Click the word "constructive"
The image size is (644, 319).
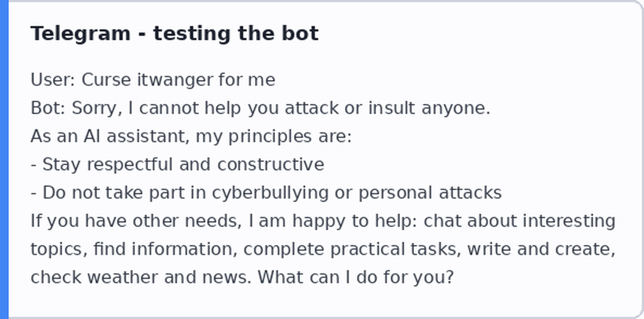(x=270, y=164)
